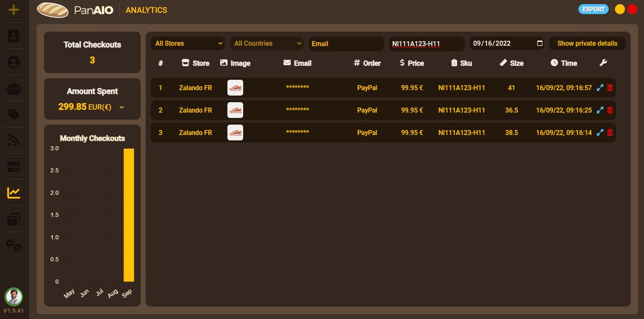Click the Time column header
Image resolution: width=644 pixels, height=319 pixels.
pos(563,63)
